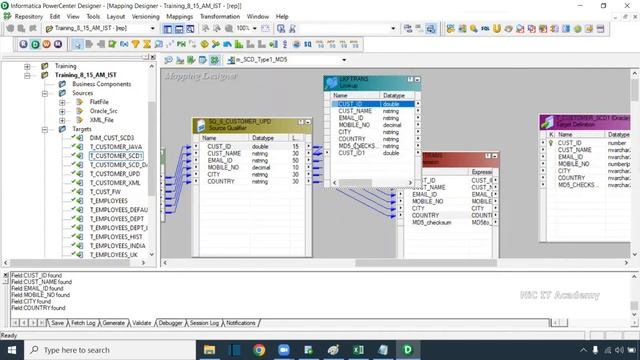Open the Mappings menu
Viewport: 640px width, 360px height.
[180, 16]
